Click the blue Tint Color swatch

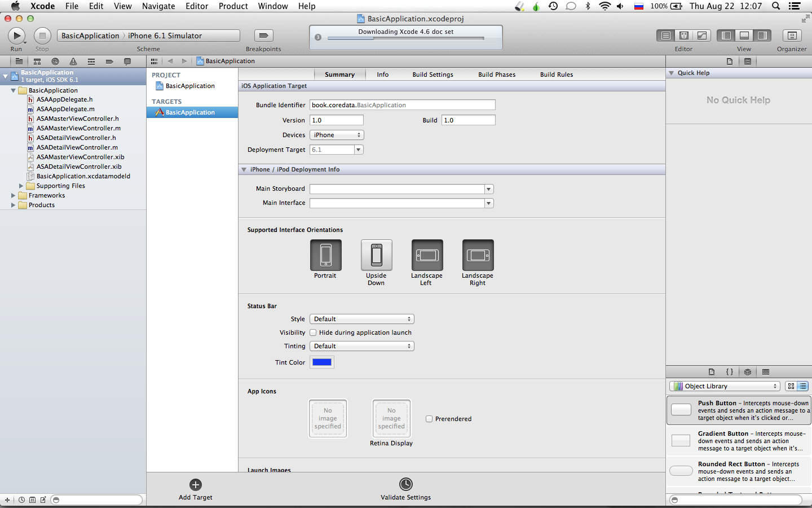click(322, 362)
